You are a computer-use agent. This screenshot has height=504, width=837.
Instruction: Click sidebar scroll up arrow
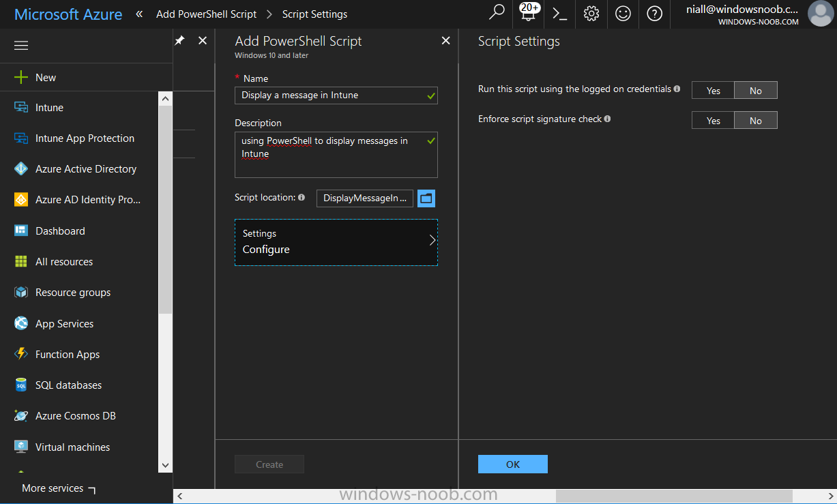click(166, 99)
